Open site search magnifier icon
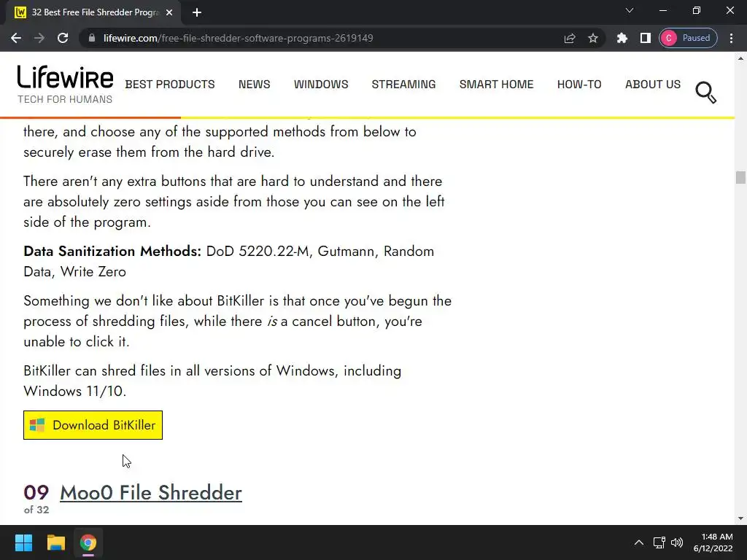Viewport: 747px width, 560px height. coord(705,93)
